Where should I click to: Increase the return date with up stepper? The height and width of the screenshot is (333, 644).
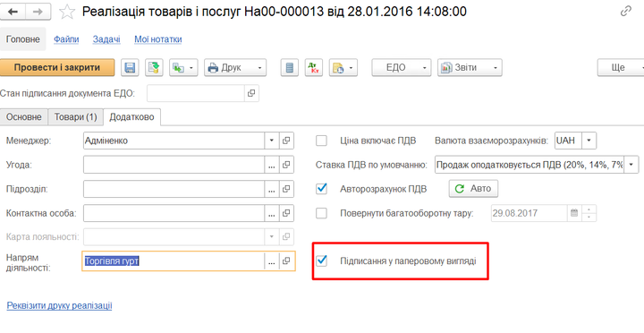(589, 209)
